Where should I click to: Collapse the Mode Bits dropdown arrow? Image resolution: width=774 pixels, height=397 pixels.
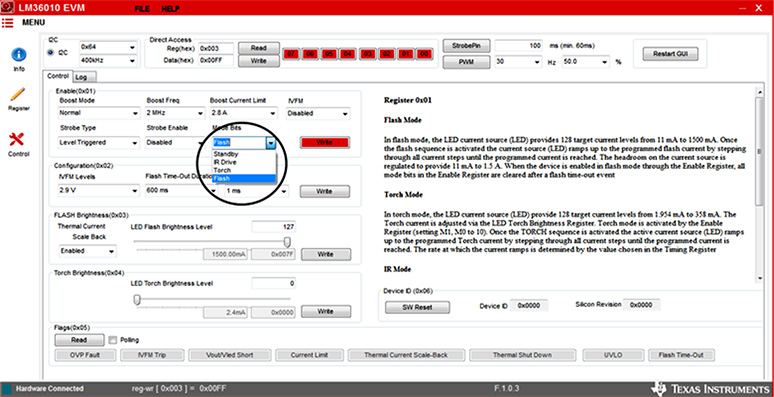coord(271,143)
